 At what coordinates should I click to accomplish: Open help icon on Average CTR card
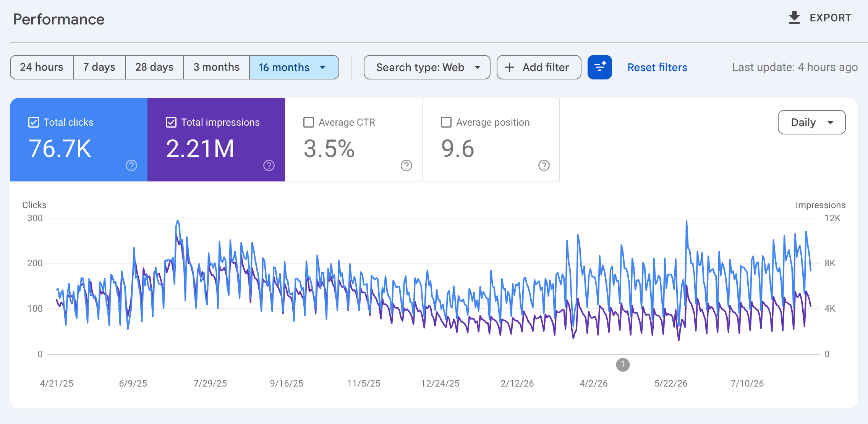[x=406, y=165]
